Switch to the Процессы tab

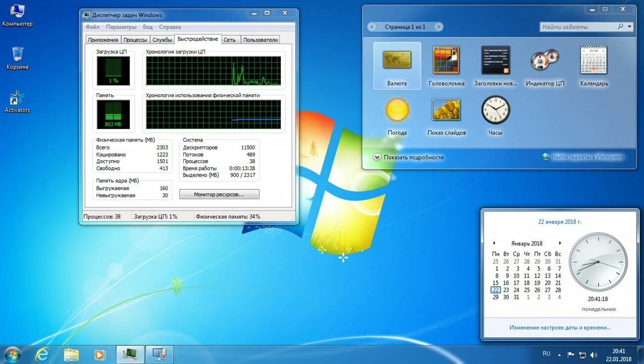click(x=135, y=40)
